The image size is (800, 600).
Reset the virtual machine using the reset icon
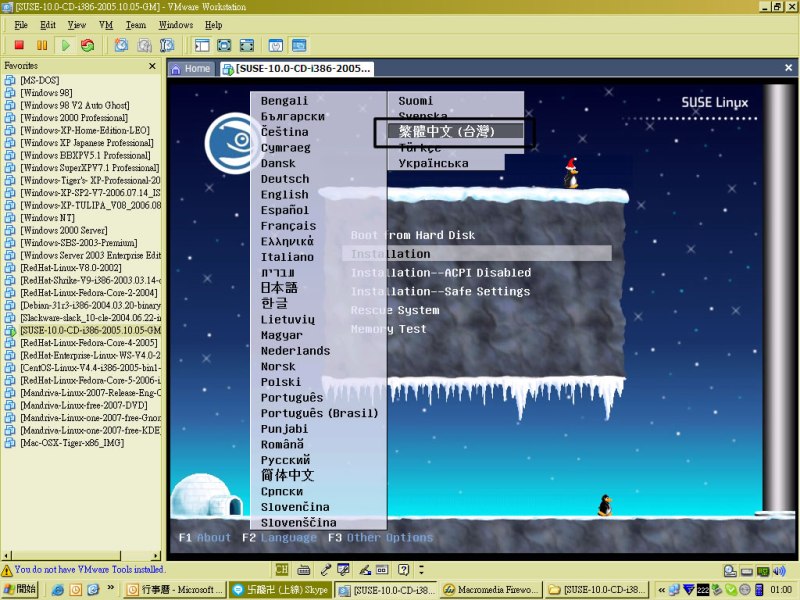tap(88, 45)
